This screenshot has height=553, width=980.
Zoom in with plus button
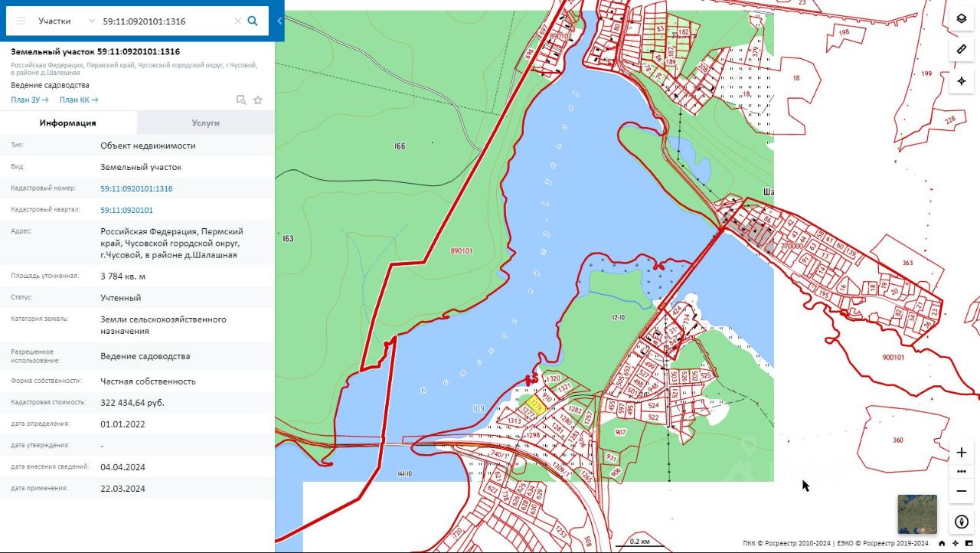[962, 453]
